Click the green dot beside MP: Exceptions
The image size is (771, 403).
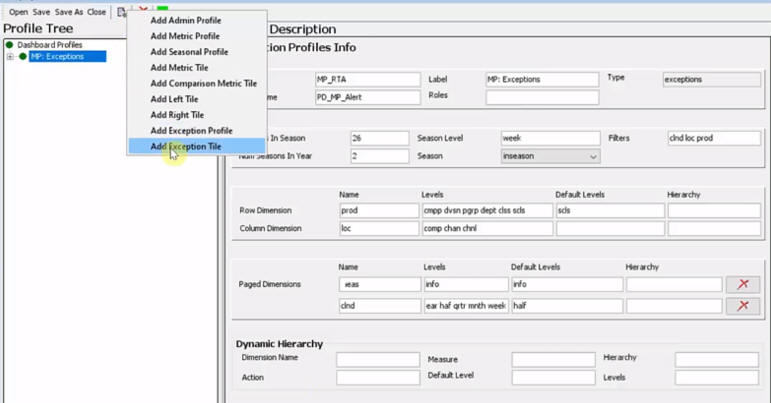click(23, 57)
